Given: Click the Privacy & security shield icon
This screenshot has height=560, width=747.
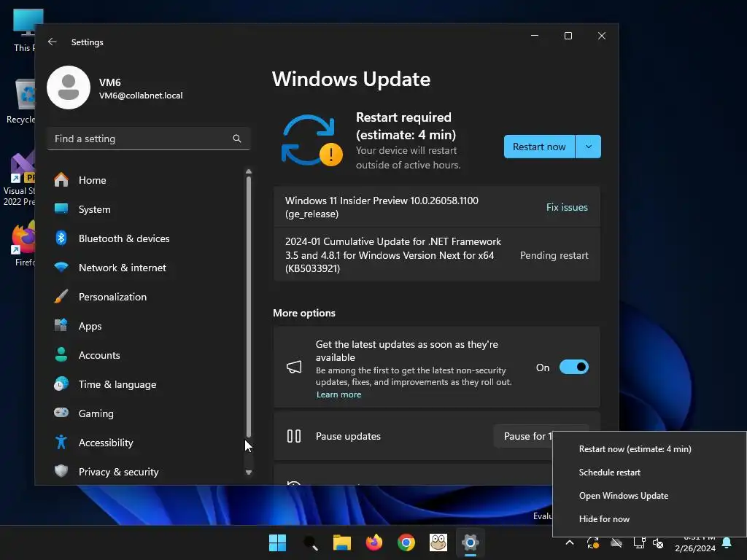Looking at the screenshot, I should click(x=61, y=472).
